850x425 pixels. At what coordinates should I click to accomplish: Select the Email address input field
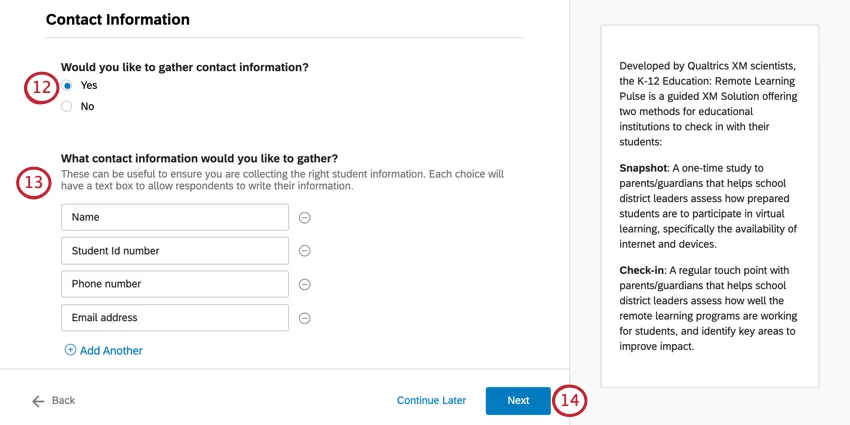click(174, 318)
